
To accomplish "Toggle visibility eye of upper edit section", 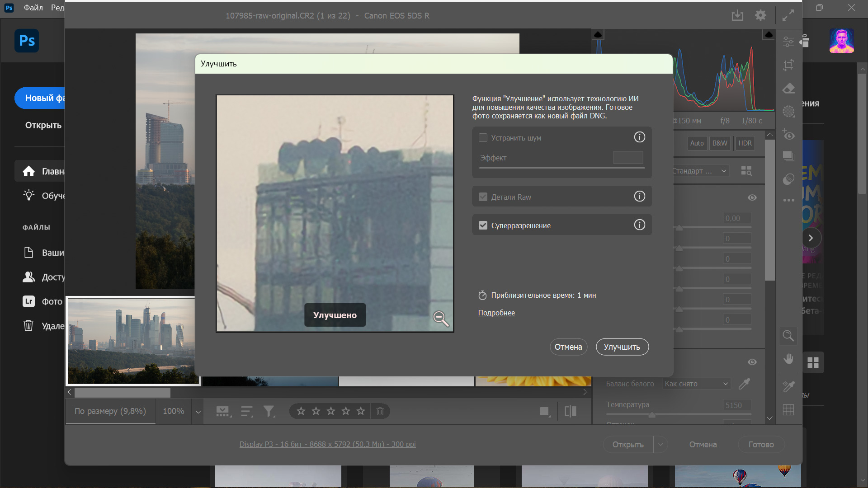I will pyautogui.click(x=752, y=197).
